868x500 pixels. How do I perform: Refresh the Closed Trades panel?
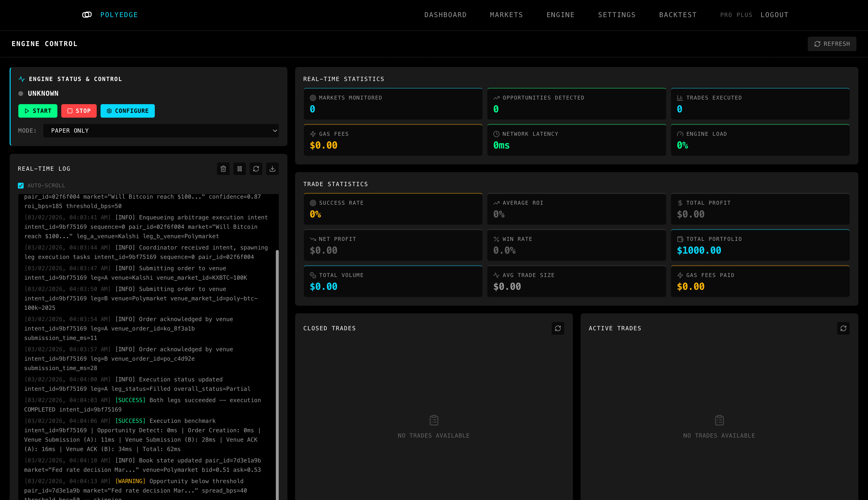click(x=558, y=328)
